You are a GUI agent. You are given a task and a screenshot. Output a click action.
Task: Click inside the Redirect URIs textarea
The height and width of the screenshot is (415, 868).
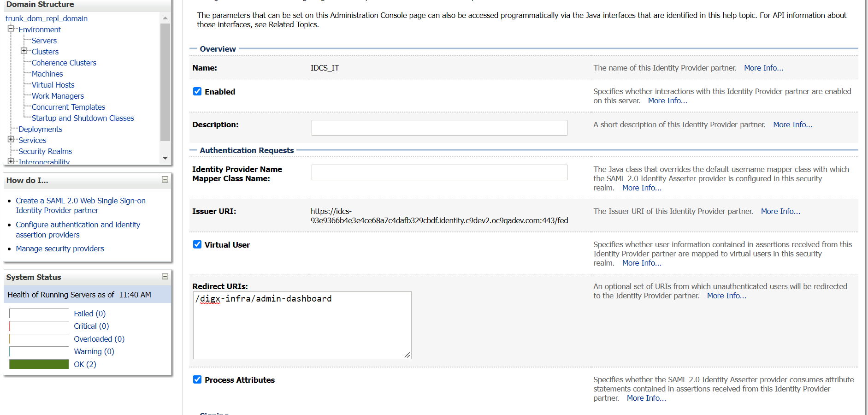point(302,327)
